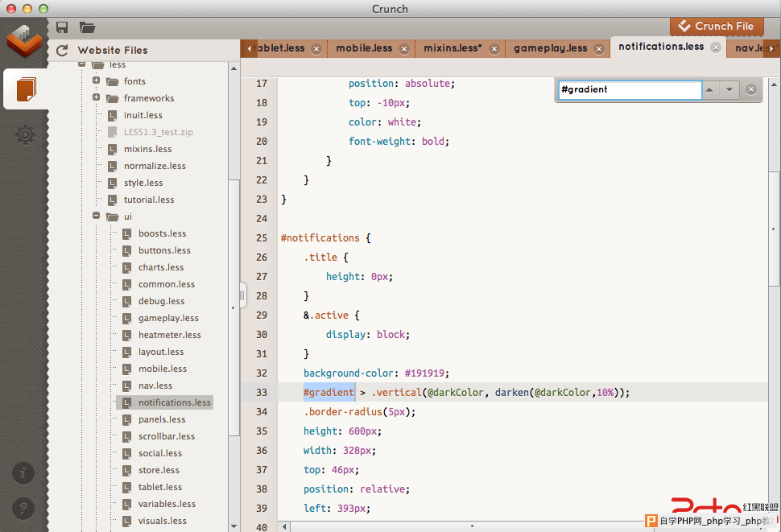Click the save floppy disk icon
This screenshot has height=532, width=781.
[x=62, y=27]
